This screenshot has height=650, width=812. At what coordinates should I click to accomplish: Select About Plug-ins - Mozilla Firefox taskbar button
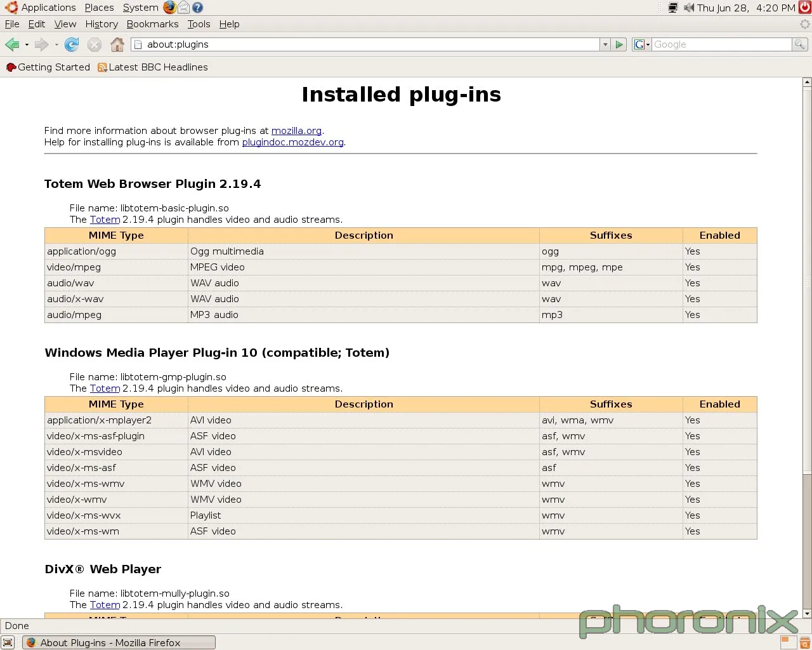click(x=119, y=642)
